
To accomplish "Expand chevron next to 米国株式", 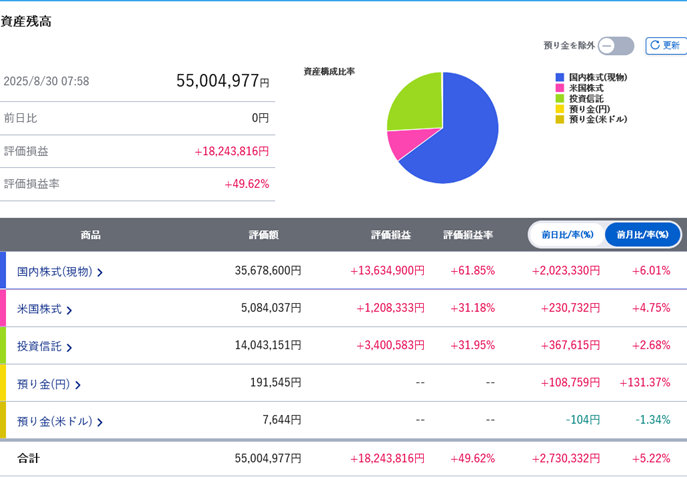I will coord(69,310).
